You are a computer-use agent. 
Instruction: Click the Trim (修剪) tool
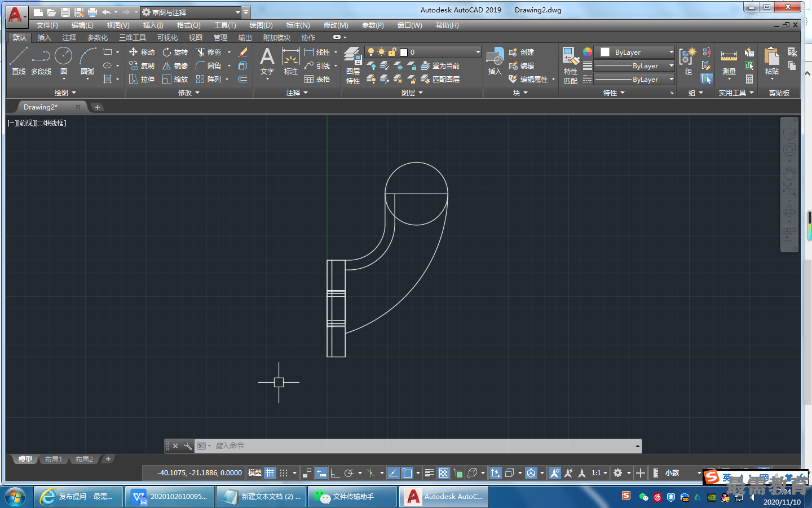(x=209, y=52)
